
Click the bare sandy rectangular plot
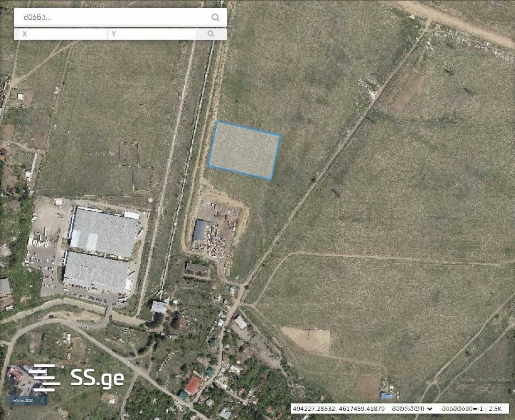click(x=306, y=339)
